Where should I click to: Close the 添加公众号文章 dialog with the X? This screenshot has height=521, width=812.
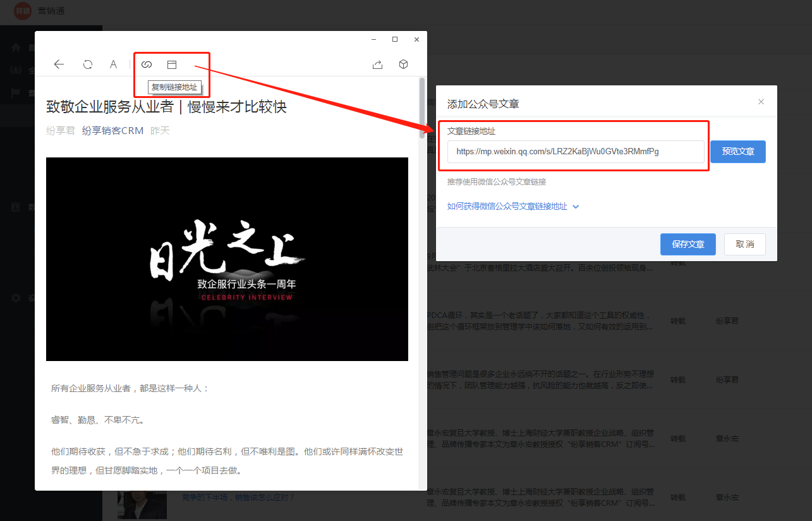(x=761, y=102)
